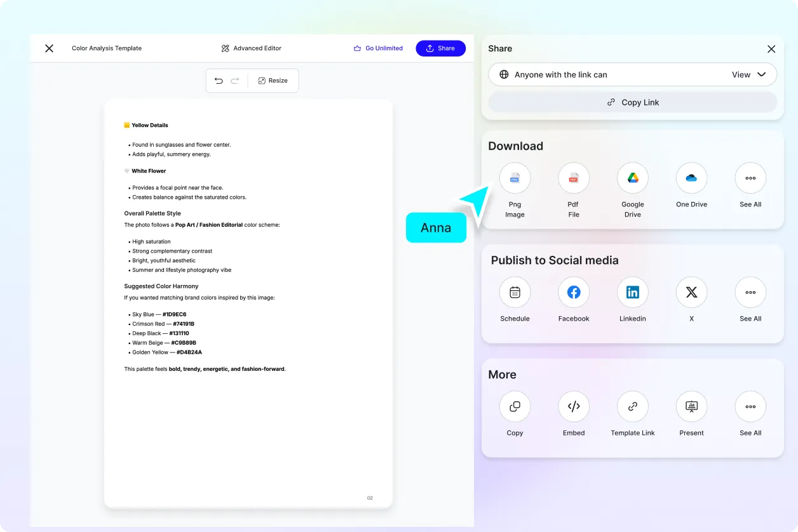798x532 pixels.
Task: Undo the last edit
Action: pos(219,81)
